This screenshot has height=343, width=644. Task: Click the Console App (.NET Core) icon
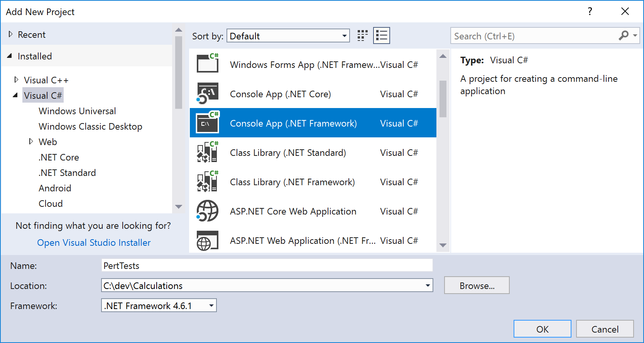pos(208,93)
